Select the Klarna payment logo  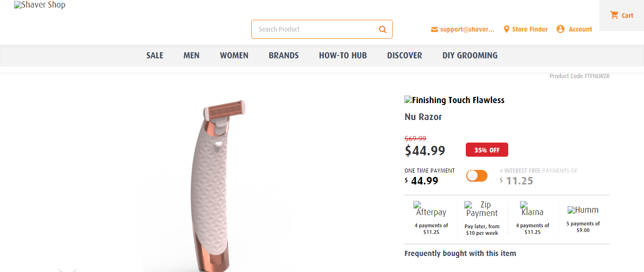[532, 209]
